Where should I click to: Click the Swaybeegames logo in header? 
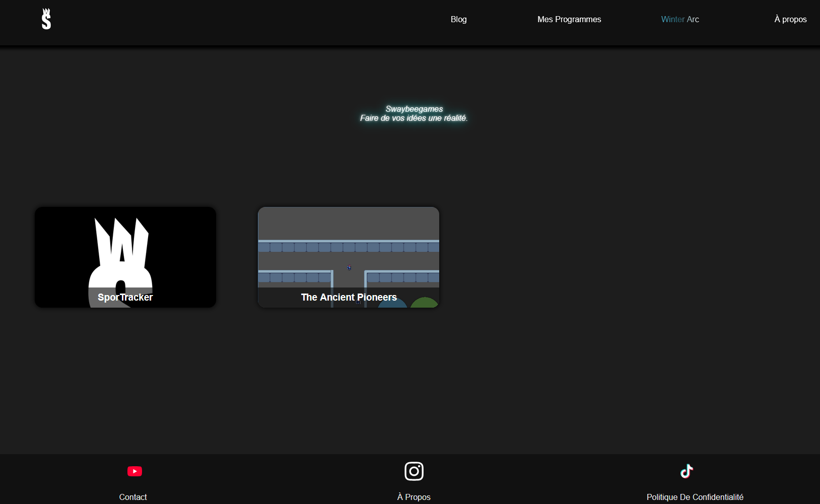tap(46, 19)
